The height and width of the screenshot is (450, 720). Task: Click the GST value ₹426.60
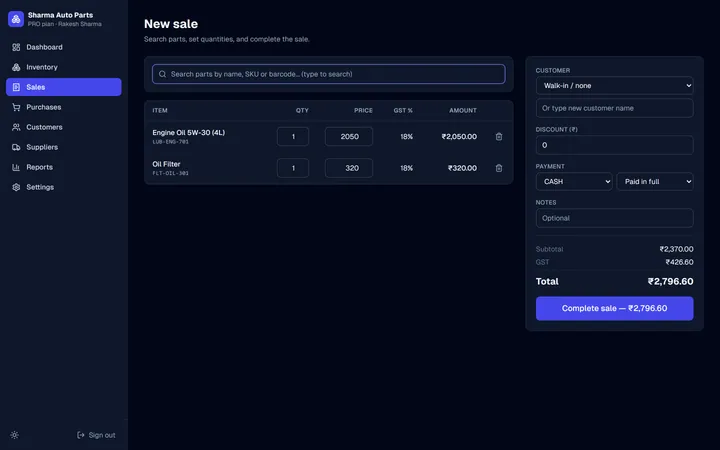(680, 262)
